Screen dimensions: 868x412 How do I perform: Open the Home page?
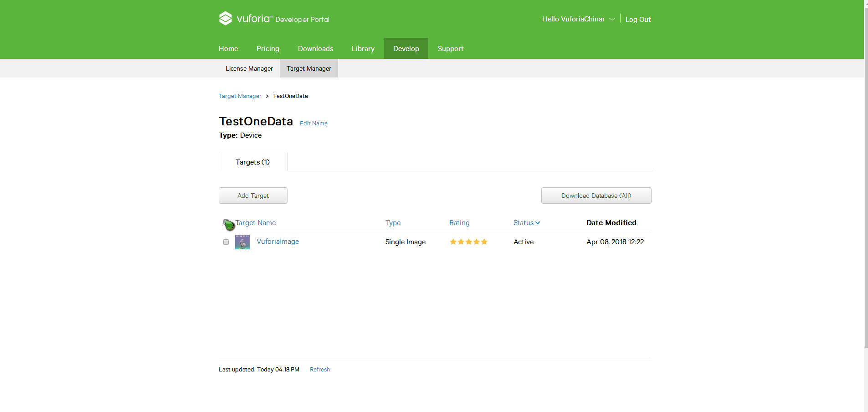pos(228,48)
